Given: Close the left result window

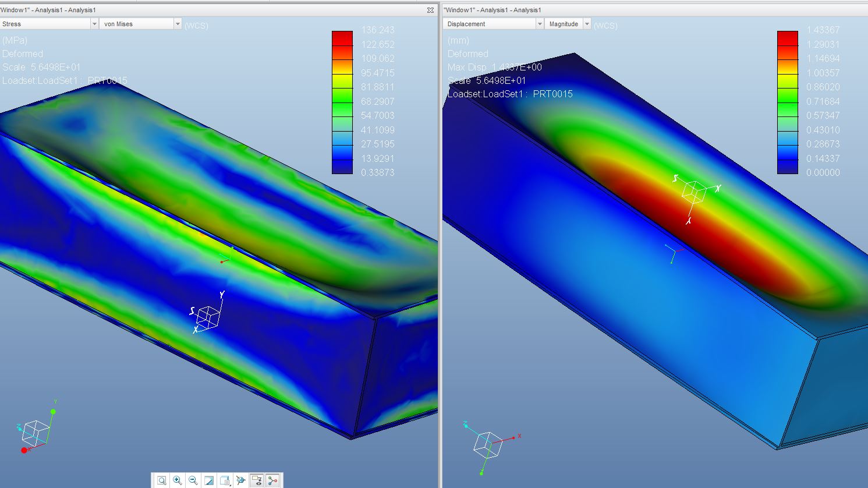Looking at the screenshot, I should (430, 10).
